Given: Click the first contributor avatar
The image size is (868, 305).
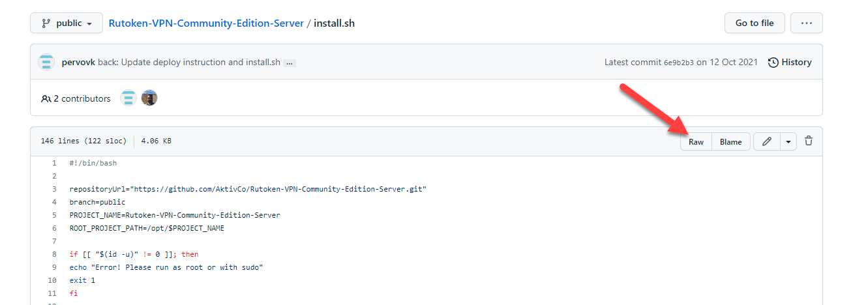Looking at the screenshot, I should tap(128, 98).
